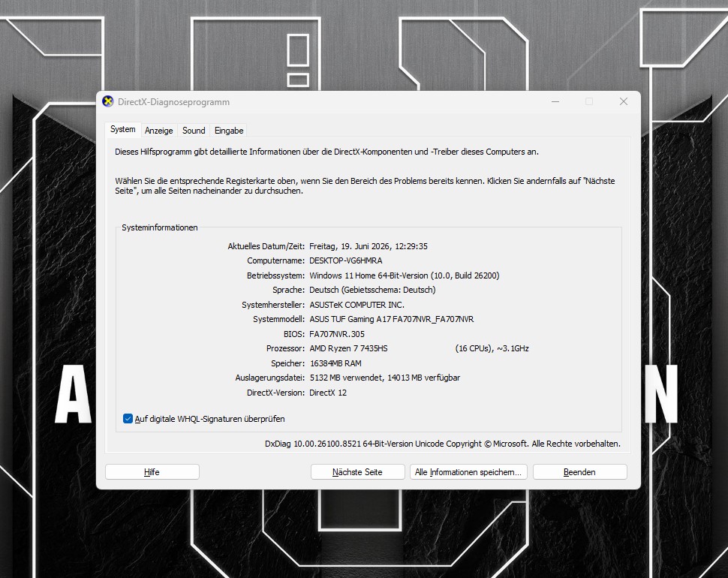The width and height of the screenshot is (728, 578).
Task: Click the DirectX-Diagnoseprogramm title text
Action: (173, 102)
